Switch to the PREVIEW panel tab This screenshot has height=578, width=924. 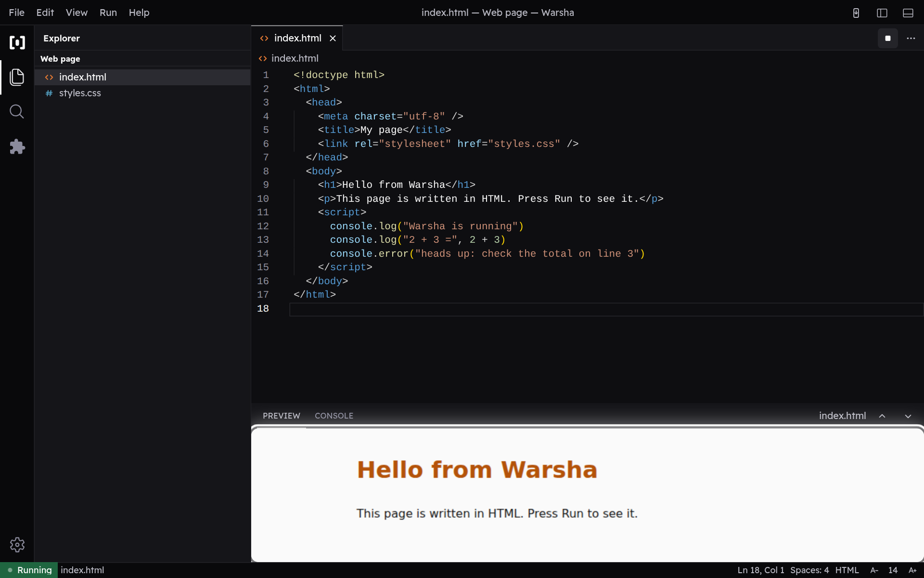(x=282, y=416)
